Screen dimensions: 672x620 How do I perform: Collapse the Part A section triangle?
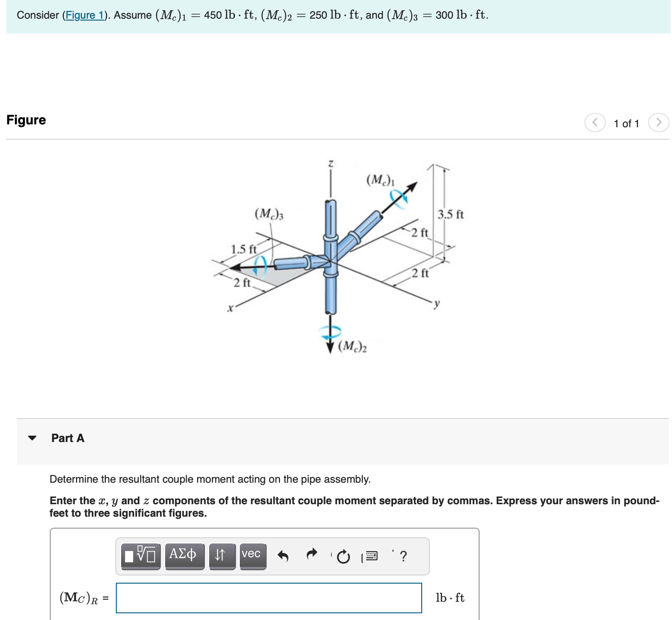(32, 437)
